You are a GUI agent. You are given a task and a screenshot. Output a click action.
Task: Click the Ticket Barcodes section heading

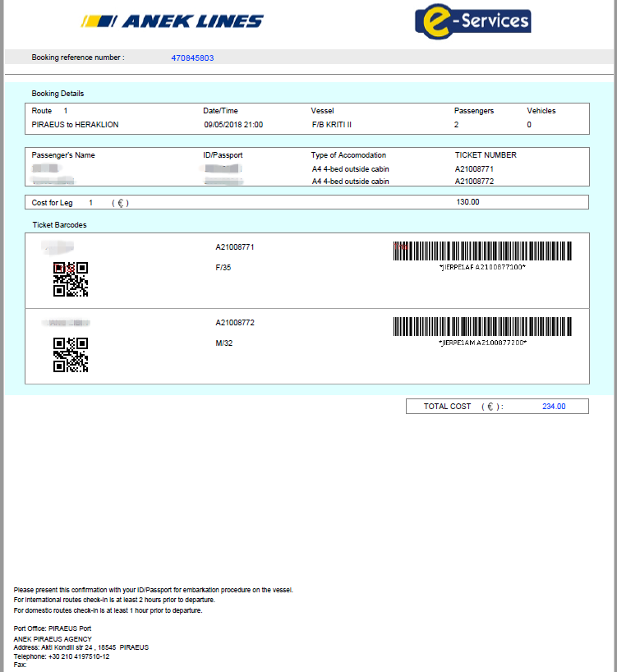(59, 224)
